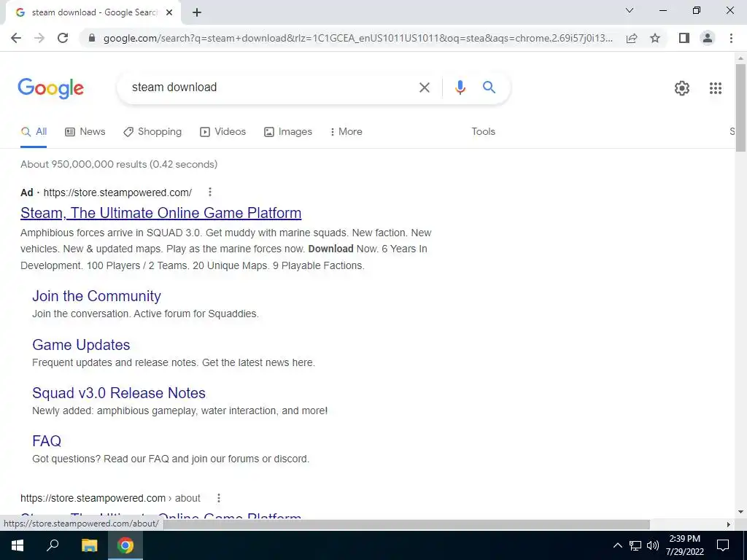Screen dimensions: 747x560
Task: Open the organic result's three-dot options
Action: (219, 498)
